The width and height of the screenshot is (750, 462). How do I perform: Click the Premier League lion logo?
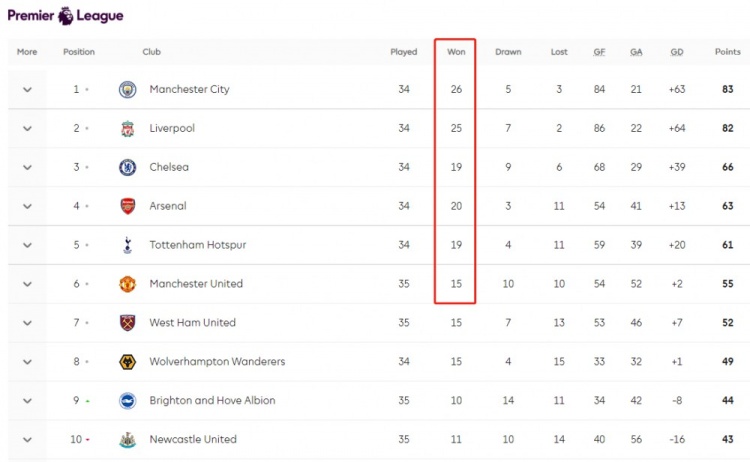(x=66, y=16)
